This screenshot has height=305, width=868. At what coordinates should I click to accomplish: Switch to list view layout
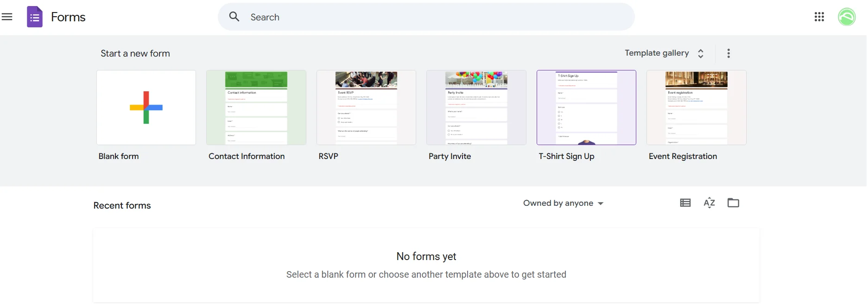685,203
